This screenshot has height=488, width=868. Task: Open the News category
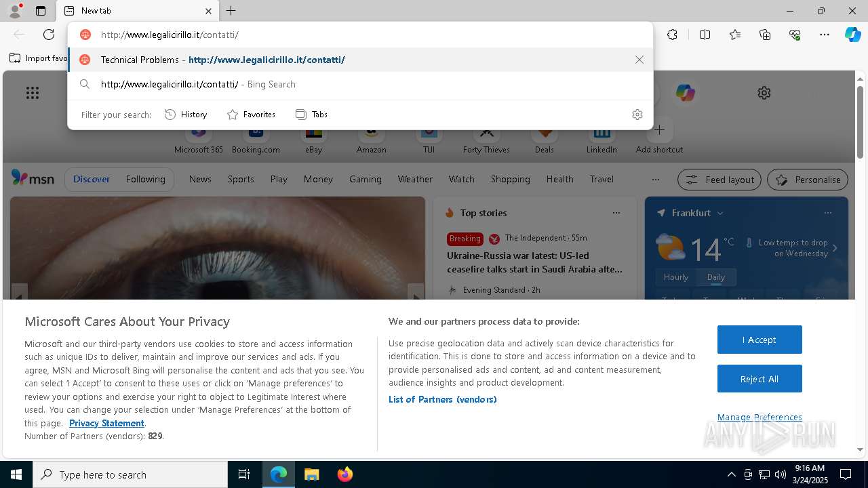click(200, 179)
